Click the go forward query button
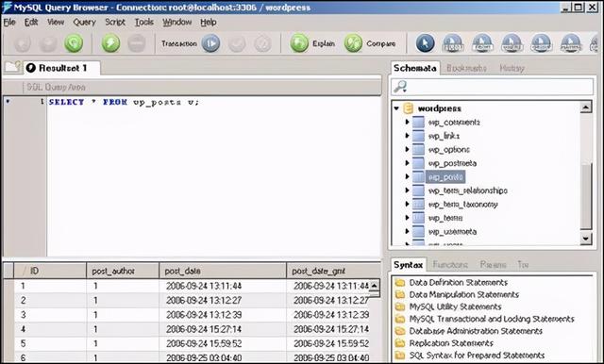The width and height of the screenshot is (604, 364). tap(48, 43)
